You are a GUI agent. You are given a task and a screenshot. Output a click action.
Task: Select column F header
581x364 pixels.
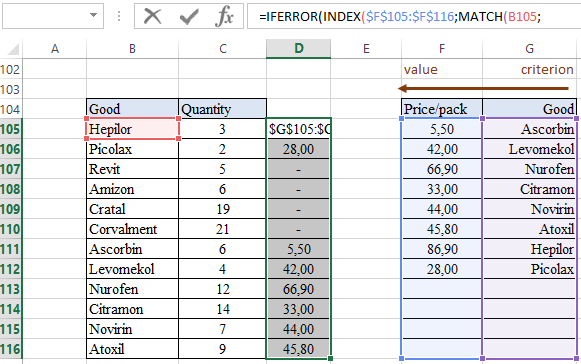442,49
